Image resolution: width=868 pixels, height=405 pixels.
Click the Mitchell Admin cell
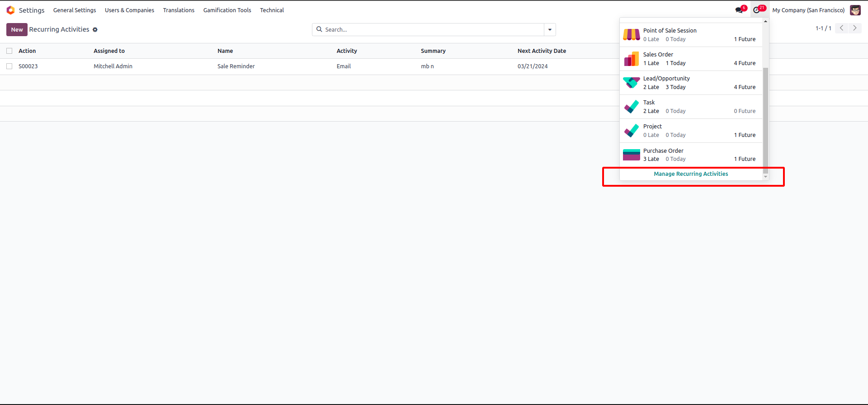[x=113, y=66]
